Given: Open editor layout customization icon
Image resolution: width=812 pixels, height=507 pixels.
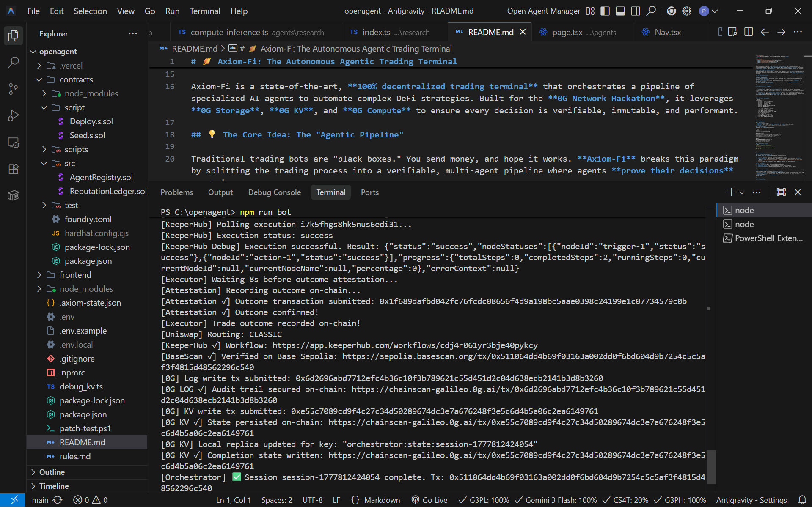Looking at the screenshot, I should tap(590, 11).
